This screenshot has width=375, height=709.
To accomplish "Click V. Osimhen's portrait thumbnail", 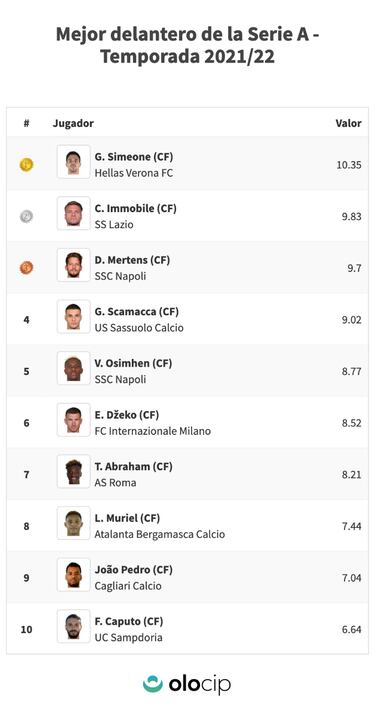I will (x=74, y=368).
